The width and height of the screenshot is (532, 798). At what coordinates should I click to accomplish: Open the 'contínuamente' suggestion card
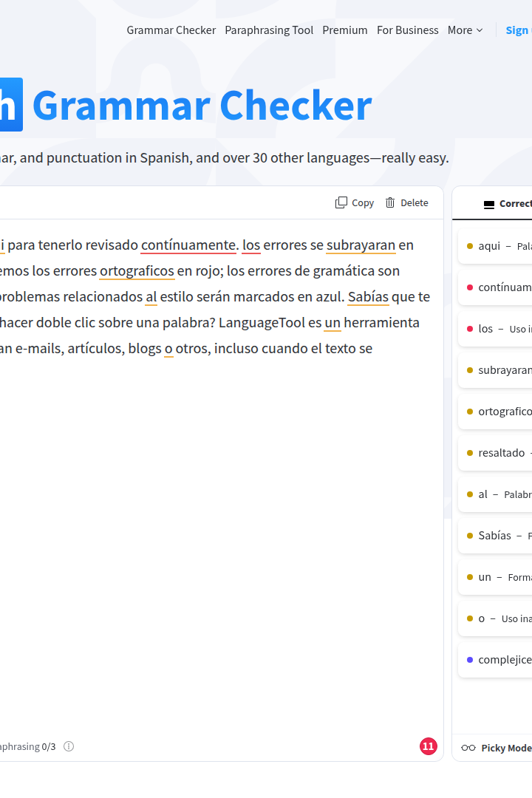495,287
